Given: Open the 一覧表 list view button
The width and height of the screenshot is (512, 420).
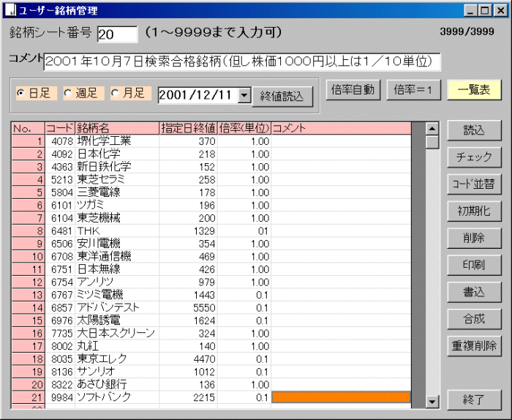Looking at the screenshot, I should tap(474, 90).
